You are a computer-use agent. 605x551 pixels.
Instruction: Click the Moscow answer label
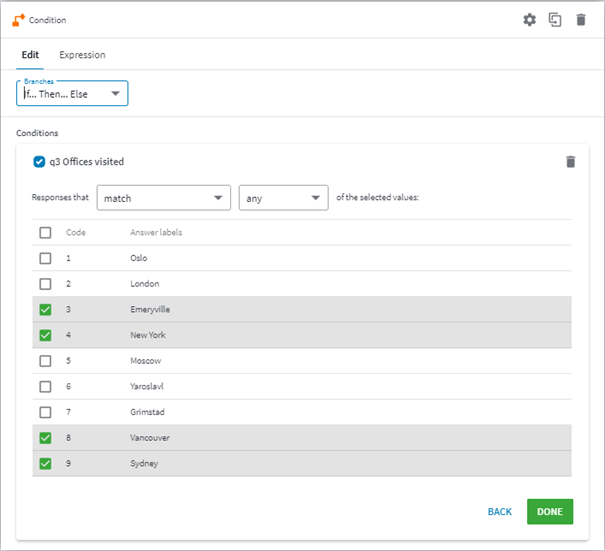pos(145,361)
